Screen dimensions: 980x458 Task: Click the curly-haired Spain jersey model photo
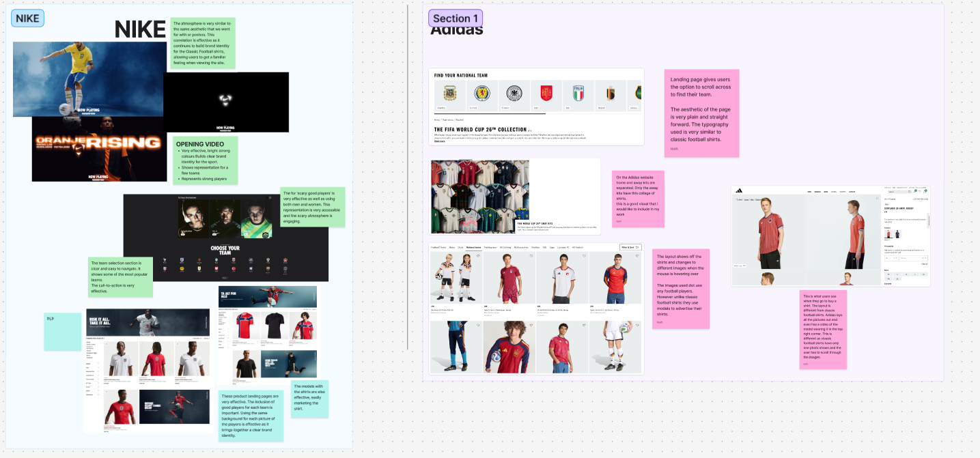(x=509, y=347)
